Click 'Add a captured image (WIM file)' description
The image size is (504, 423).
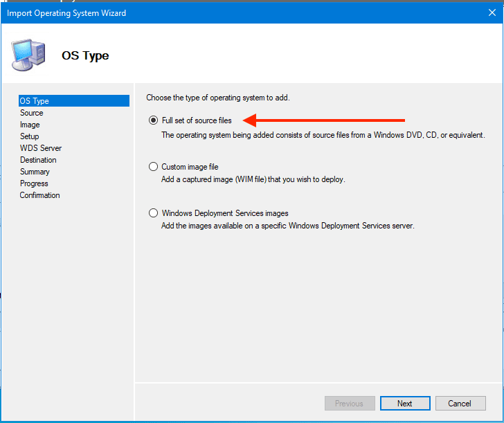253,179
